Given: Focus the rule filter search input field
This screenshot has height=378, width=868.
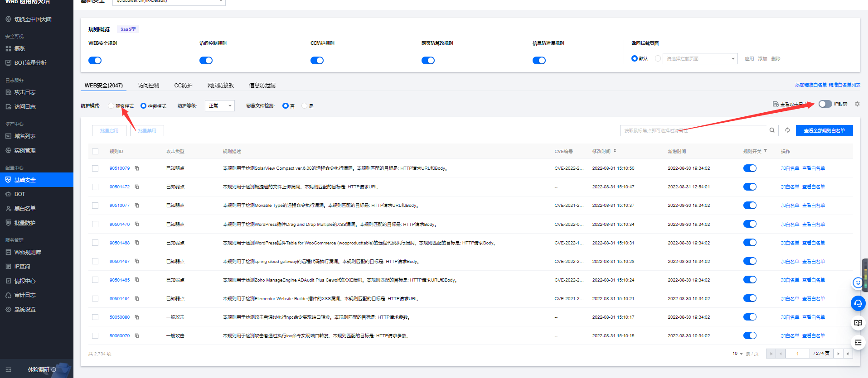Looking at the screenshot, I should 693,130.
